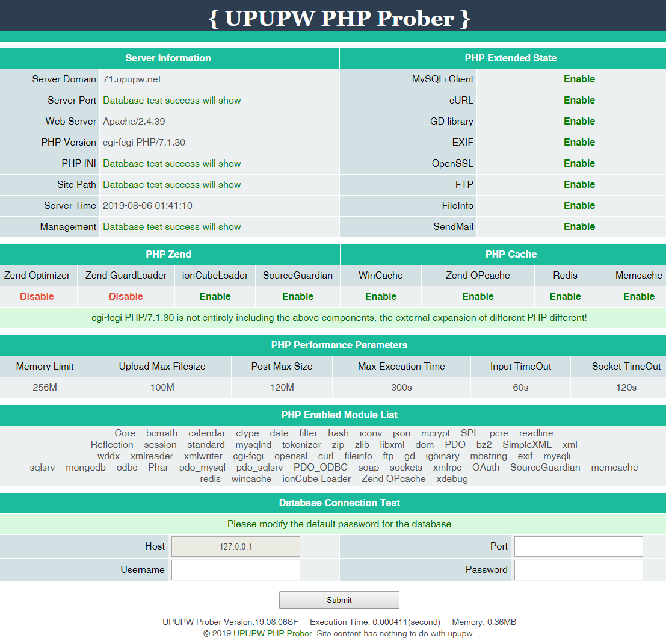Screen dimensions: 666x644
Task: Click Enable status for SendMail
Action: pyautogui.click(x=579, y=227)
